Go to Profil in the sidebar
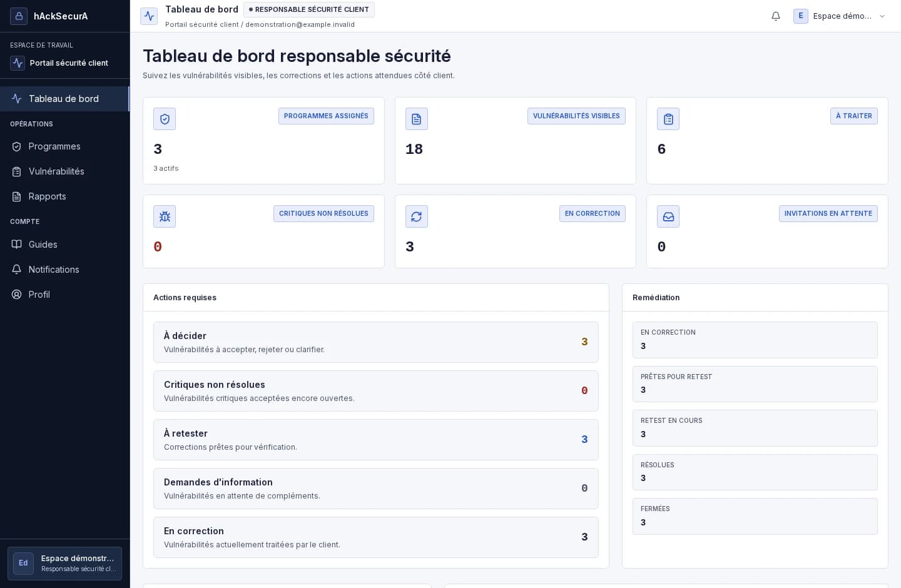Viewport: 901px width, 588px height. pos(64,295)
